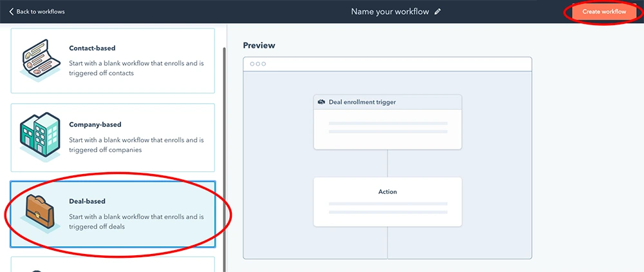Click the 'Contact-based' title text

pyautogui.click(x=92, y=48)
